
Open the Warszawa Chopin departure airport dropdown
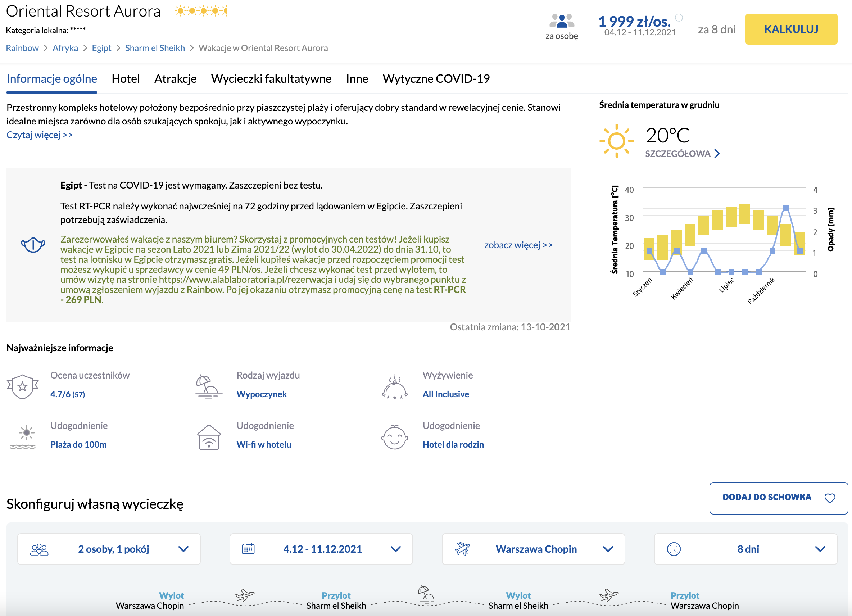534,549
